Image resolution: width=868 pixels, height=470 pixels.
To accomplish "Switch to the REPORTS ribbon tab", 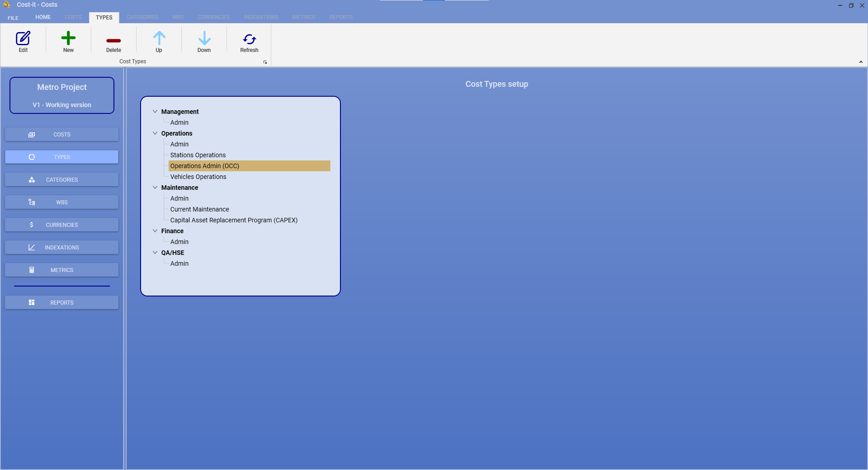I will 341,17.
